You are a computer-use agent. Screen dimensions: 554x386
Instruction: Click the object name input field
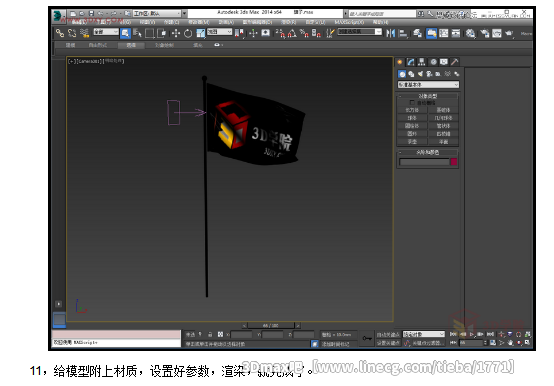pos(424,162)
